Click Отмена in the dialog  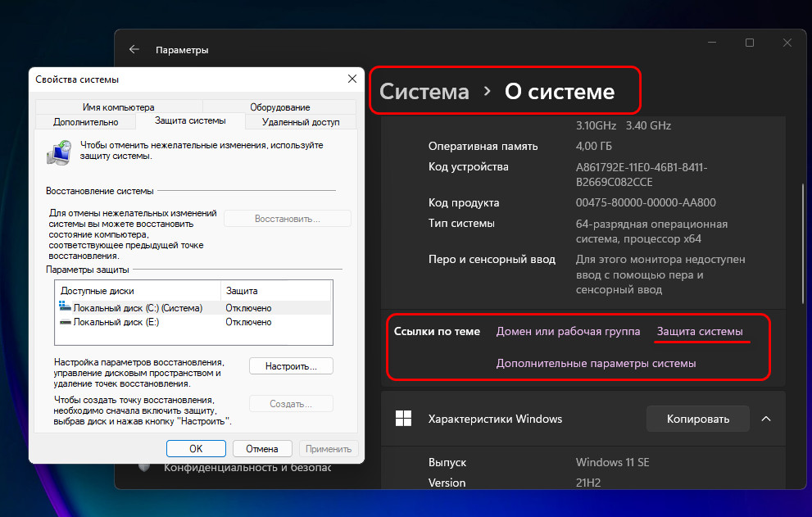(x=262, y=449)
